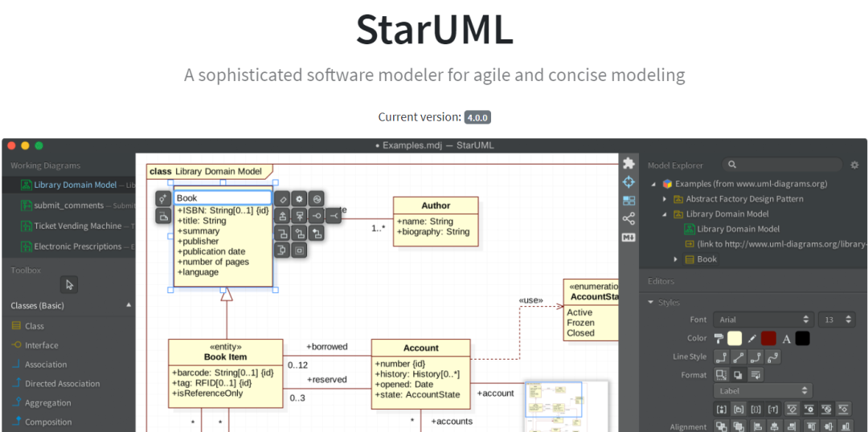Open Electronic Prescriptions working diagram

(68, 247)
